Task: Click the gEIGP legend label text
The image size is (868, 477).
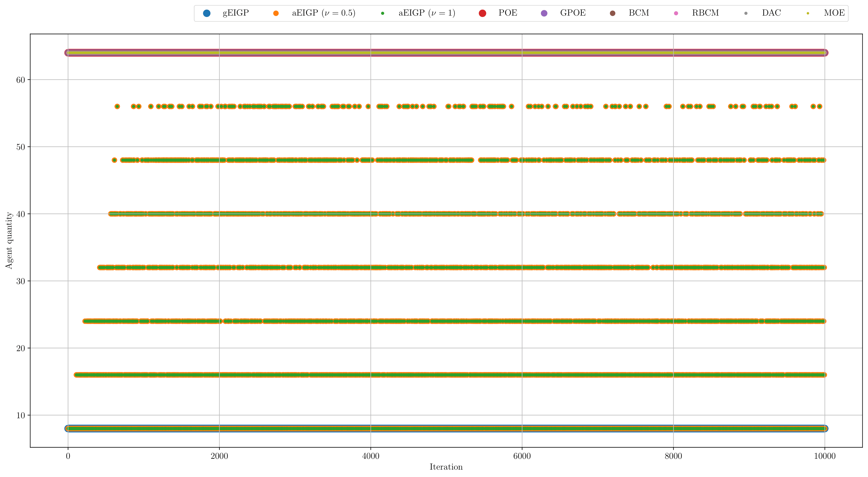Action: tap(235, 13)
